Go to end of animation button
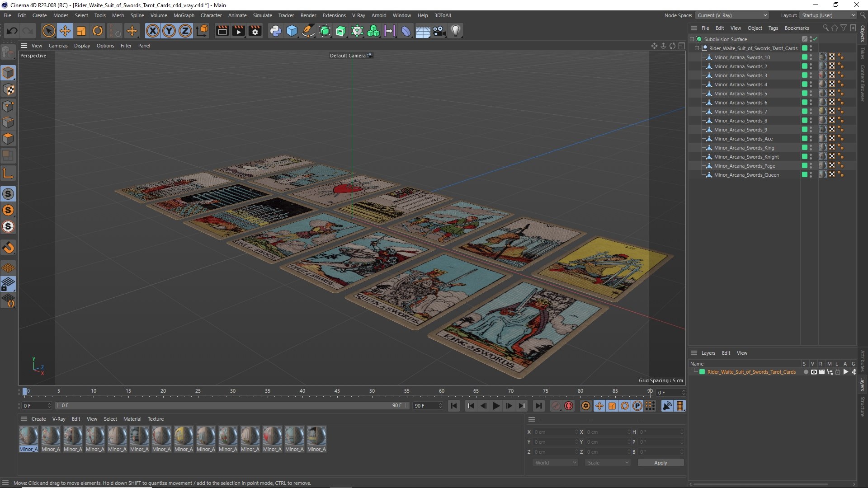Viewport: 868px width, 488px height. point(538,406)
